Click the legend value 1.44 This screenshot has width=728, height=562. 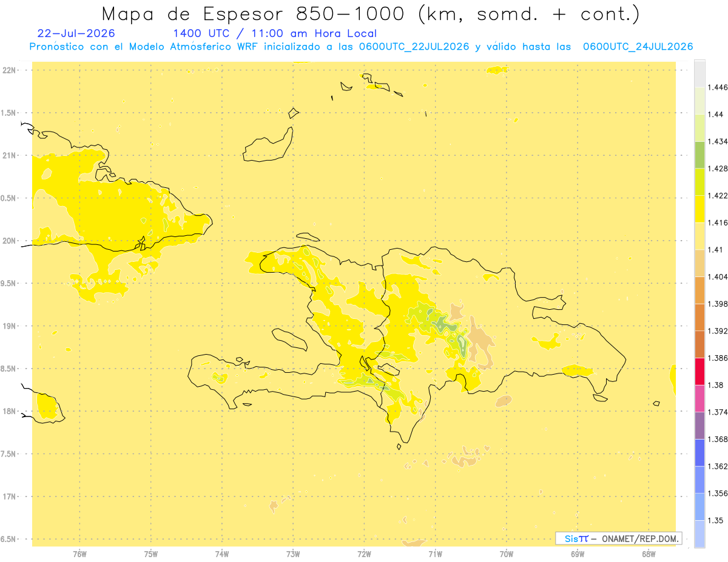click(715, 115)
